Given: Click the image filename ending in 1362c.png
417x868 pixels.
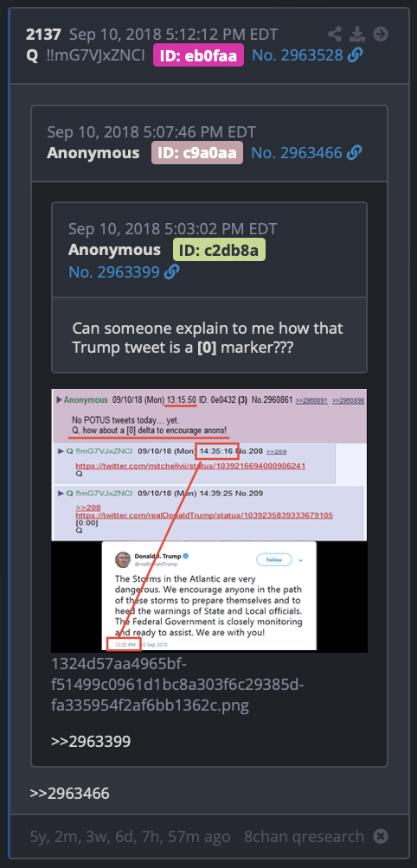Looking at the screenshot, I should [177, 684].
